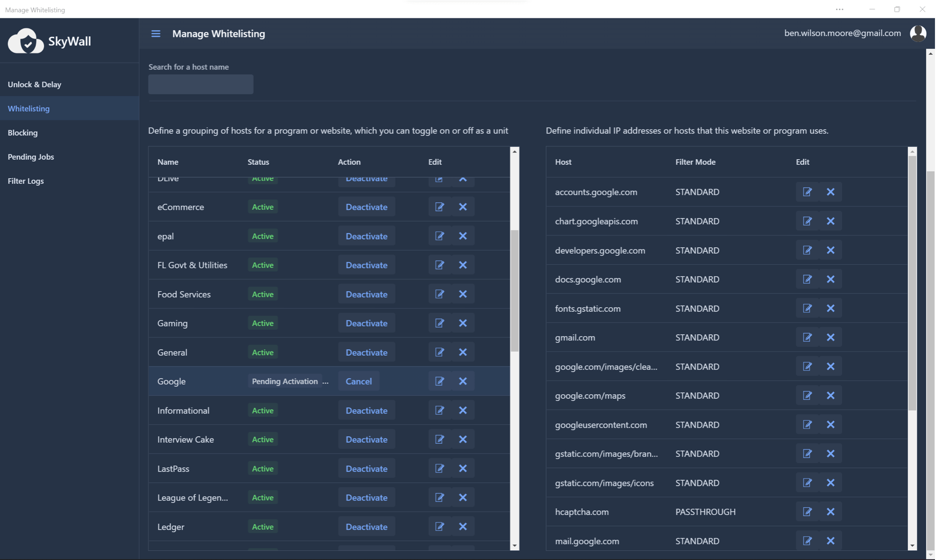
Task: Open the title bar ellipsis menu
Action: tap(839, 9)
